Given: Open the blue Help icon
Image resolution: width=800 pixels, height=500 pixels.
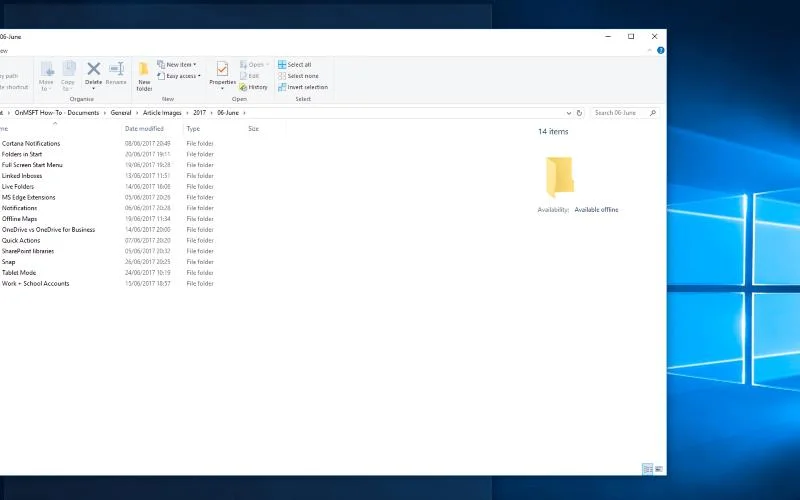Looking at the screenshot, I should click(x=661, y=51).
